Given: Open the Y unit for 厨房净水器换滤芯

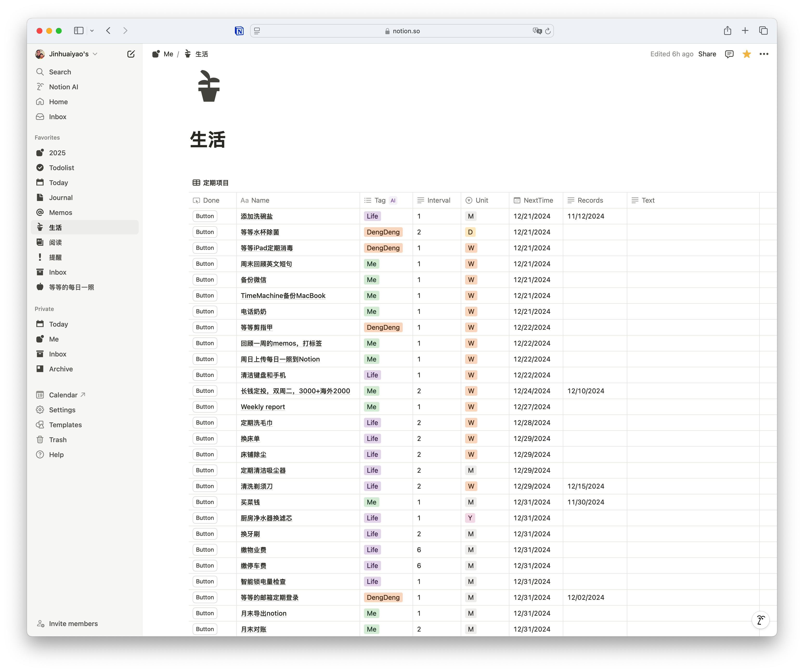Looking at the screenshot, I should click(470, 518).
